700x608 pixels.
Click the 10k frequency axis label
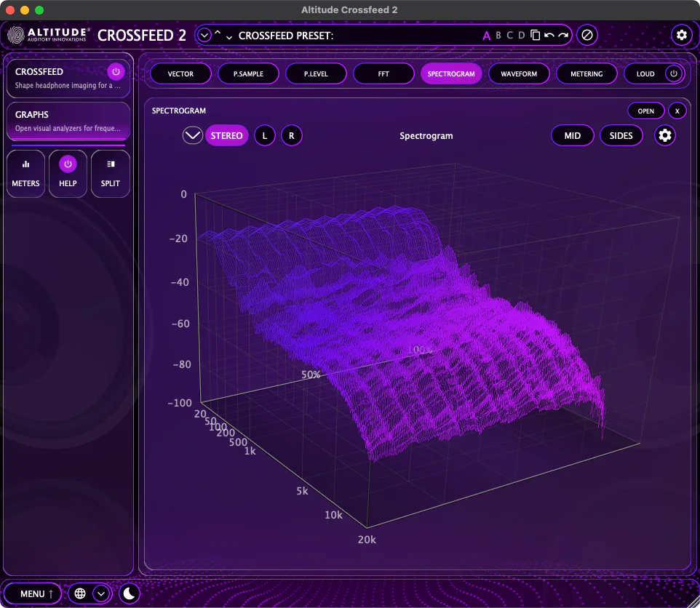(333, 515)
